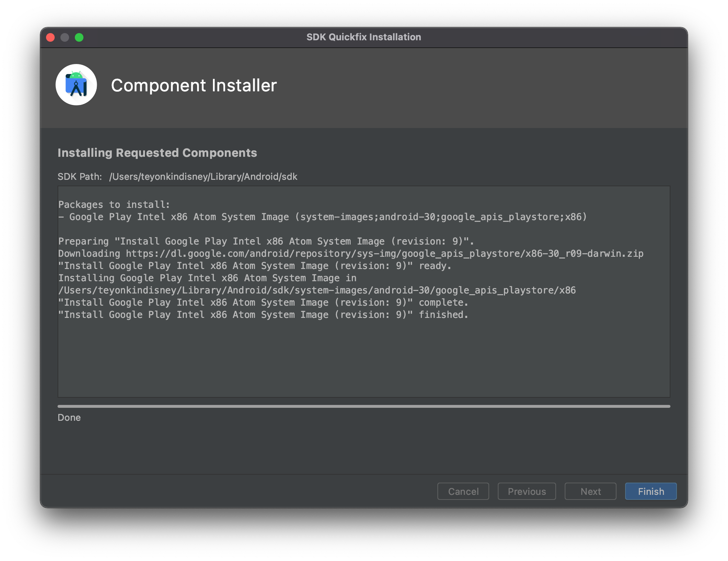728x561 pixels.
Task: Click the SDK Path value text
Action: (203, 177)
